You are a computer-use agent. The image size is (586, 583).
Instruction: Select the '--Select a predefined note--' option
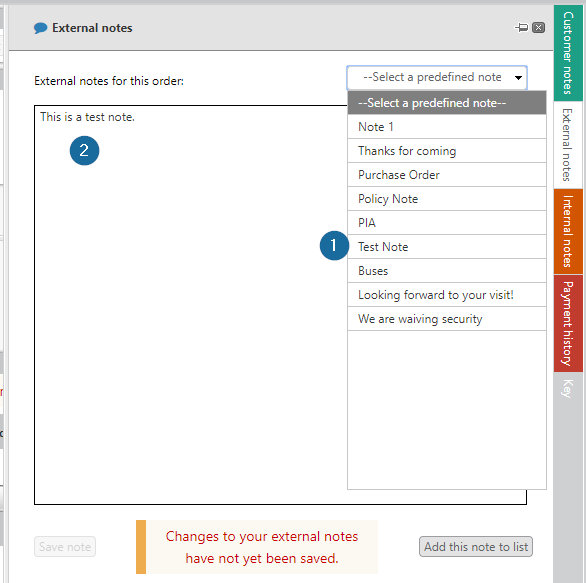click(x=447, y=103)
